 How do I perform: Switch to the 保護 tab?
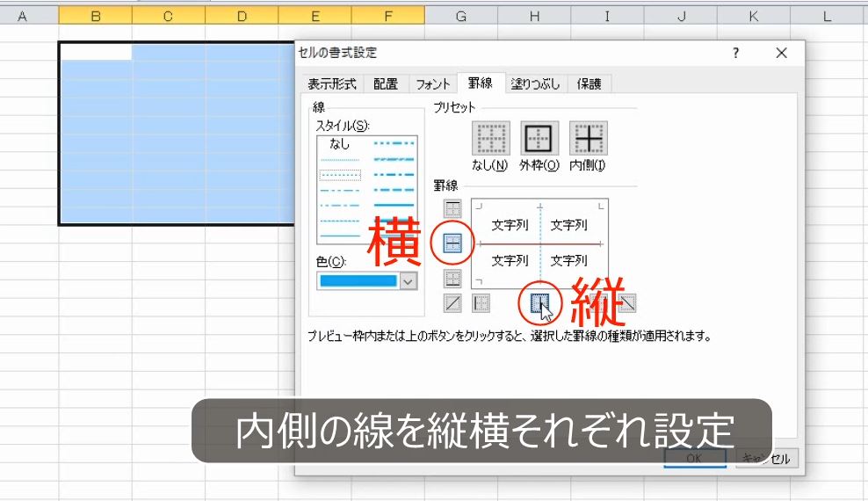coord(589,83)
